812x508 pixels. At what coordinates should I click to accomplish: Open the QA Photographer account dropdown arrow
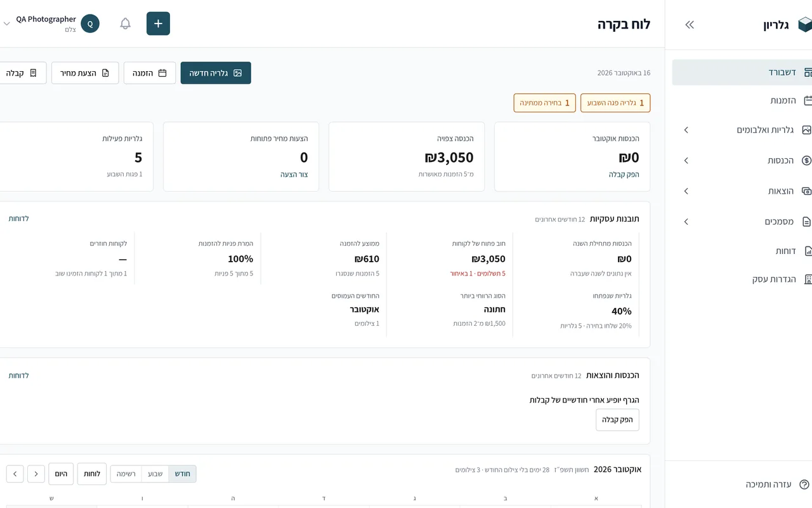(x=7, y=23)
